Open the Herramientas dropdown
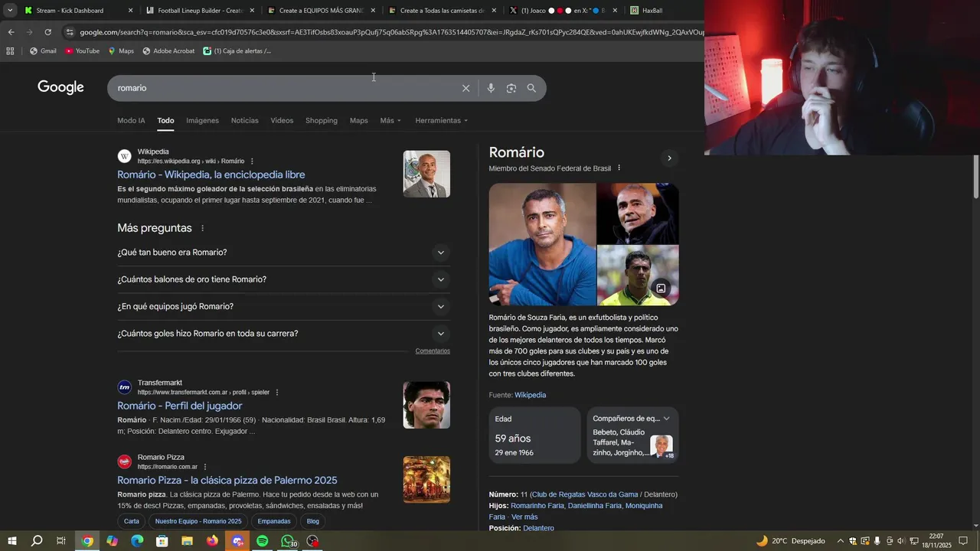The width and height of the screenshot is (980, 551). [x=441, y=121]
